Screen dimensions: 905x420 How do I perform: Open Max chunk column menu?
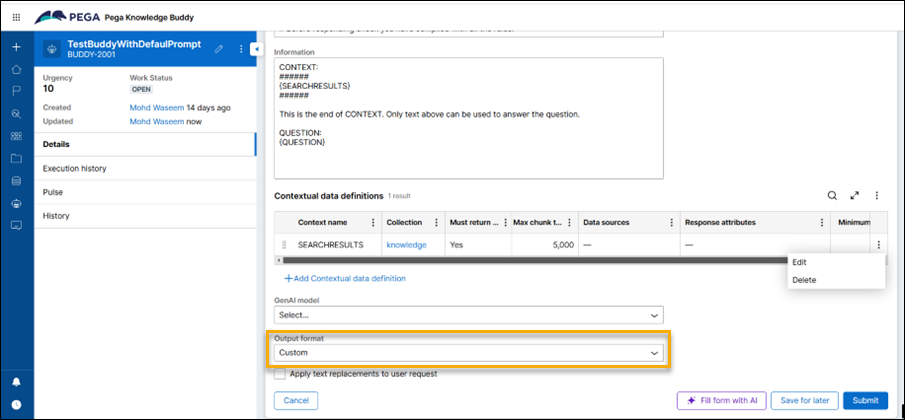coord(570,222)
